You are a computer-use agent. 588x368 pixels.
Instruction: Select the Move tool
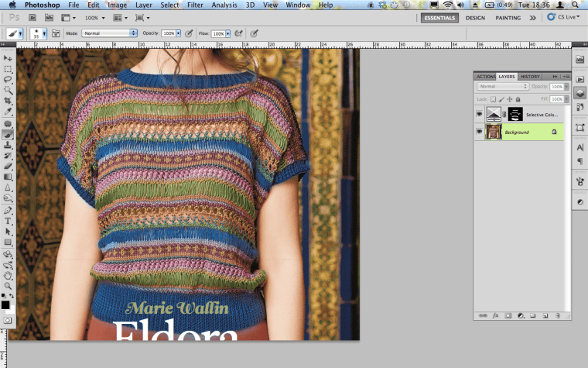(8, 58)
